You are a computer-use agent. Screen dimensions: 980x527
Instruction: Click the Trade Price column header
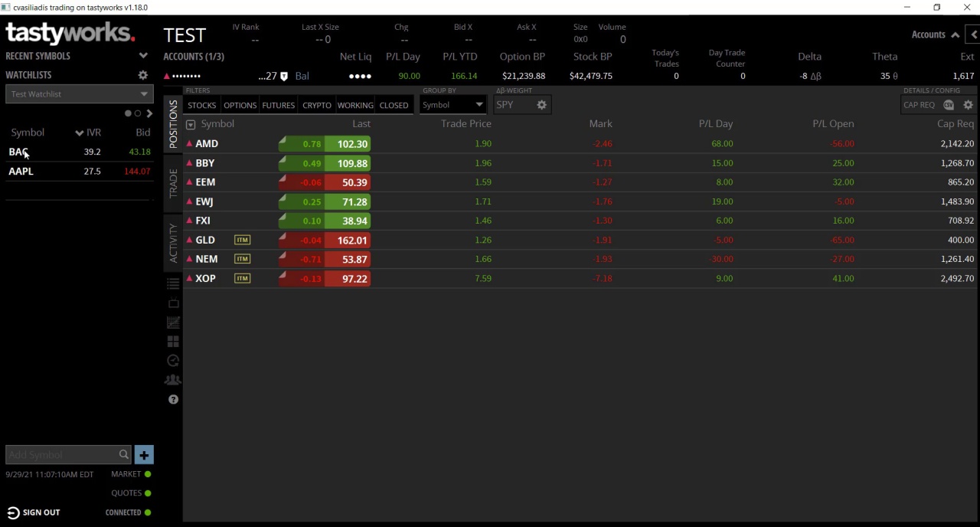tap(466, 123)
